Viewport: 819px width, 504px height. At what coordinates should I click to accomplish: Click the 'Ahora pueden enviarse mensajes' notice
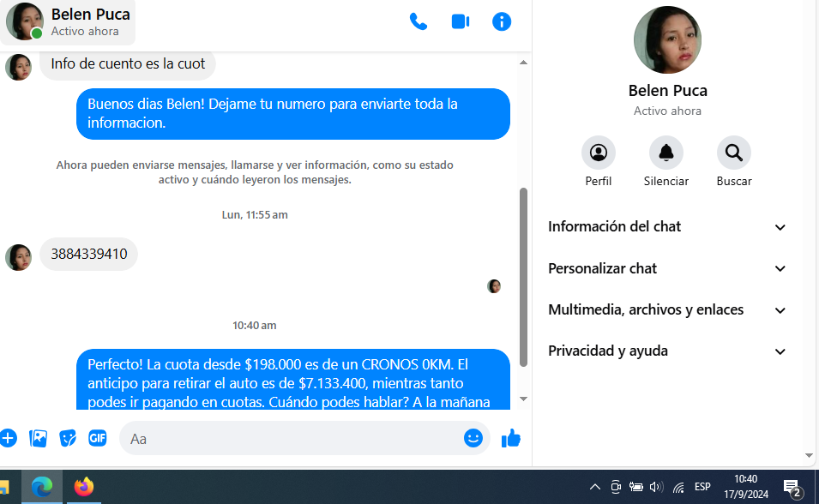click(x=255, y=172)
